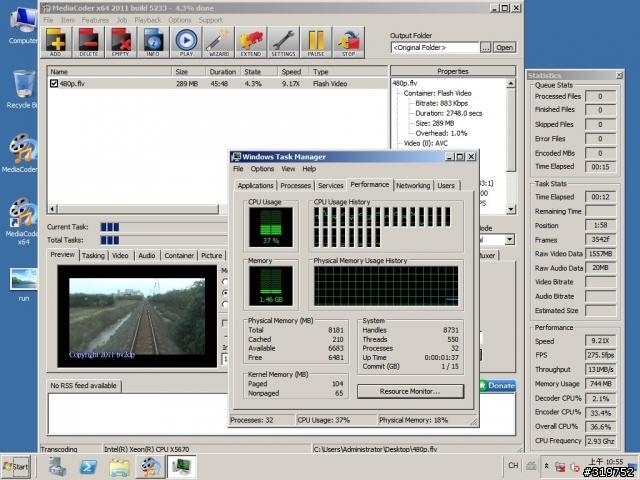Image resolution: width=640 pixels, height=480 pixels.
Task: Click the 'Bitrate: 883 Kbps' property row
Action: click(x=441, y=103)
